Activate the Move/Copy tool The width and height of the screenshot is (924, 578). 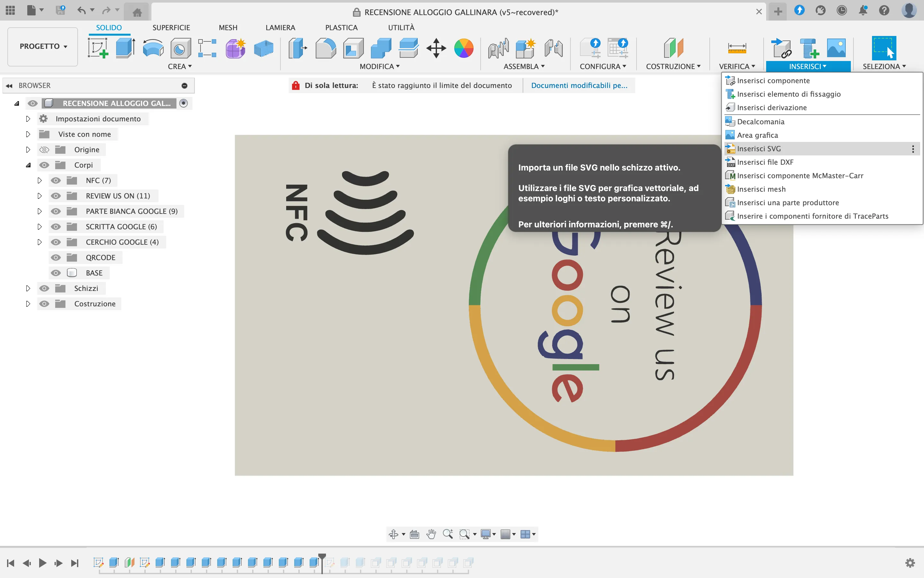pos(436,48)
